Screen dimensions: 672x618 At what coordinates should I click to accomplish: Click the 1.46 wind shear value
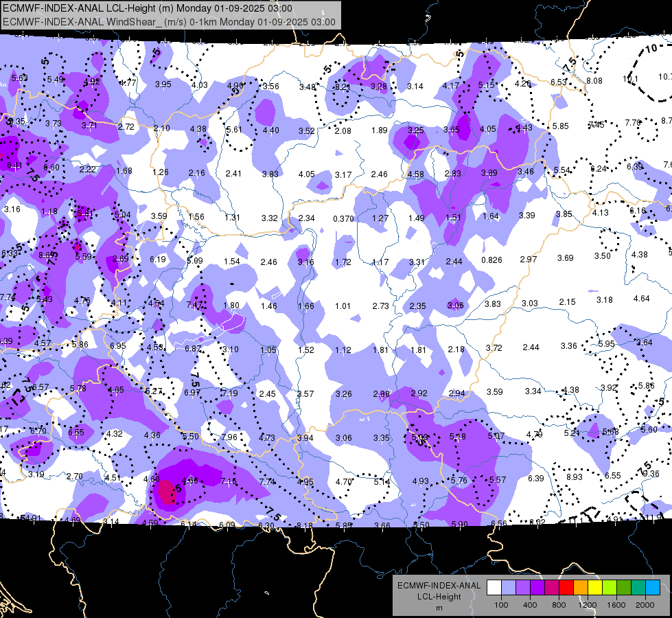pos(268,306)
